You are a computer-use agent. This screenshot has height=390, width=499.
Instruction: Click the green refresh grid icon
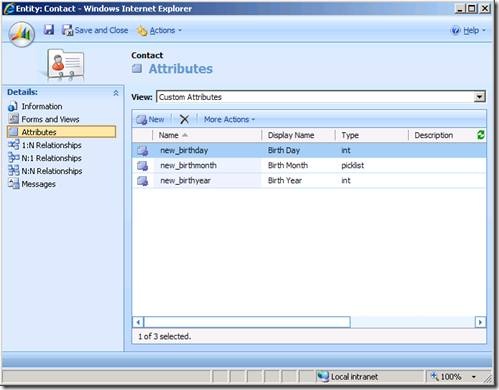pos(481,135)
